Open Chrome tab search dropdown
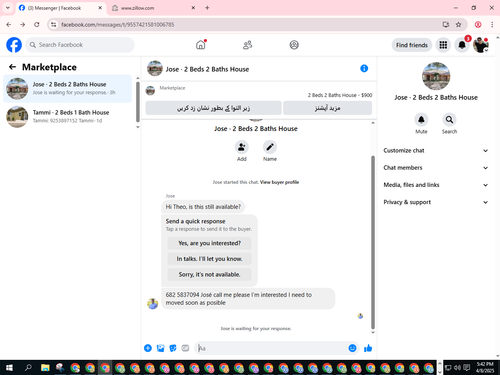Viewport: 500px width, 375px height. click(x=8, y=8)
